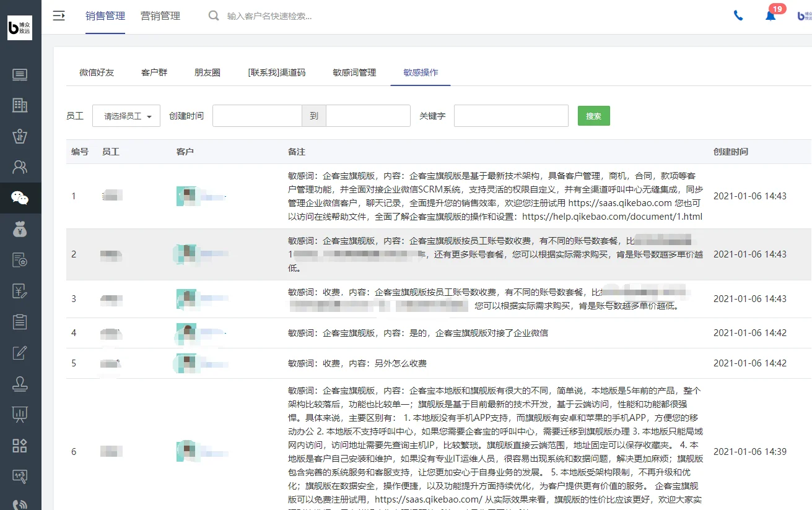Click the 创建时间 column header
812x510 pixels.
tap(731, 152)
